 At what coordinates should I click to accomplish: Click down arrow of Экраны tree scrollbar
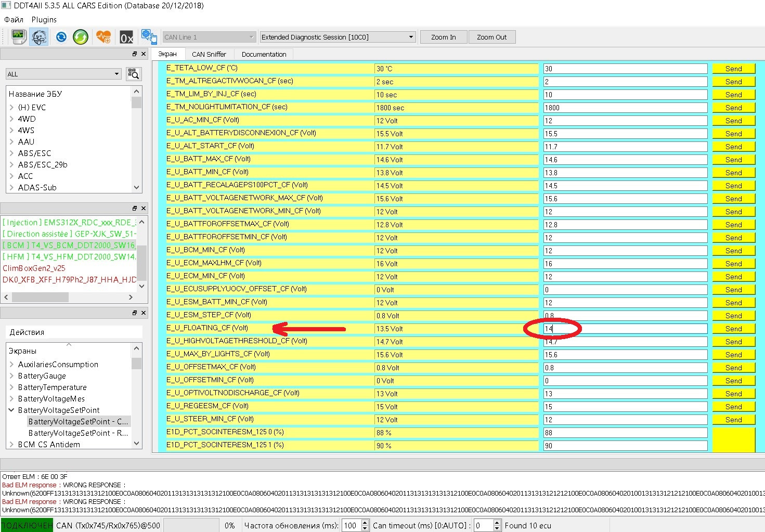click(137, 444)
